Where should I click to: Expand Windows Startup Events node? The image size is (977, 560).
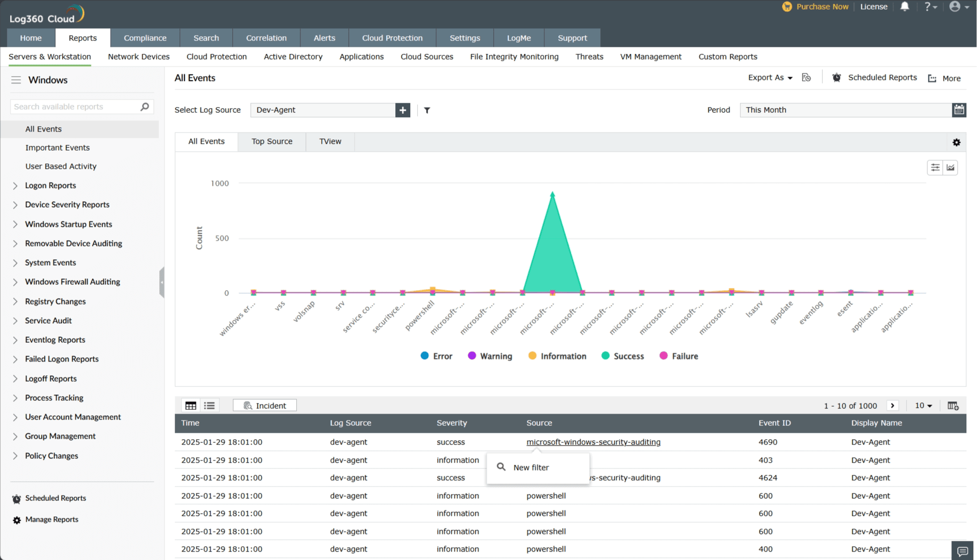[x=15, y=225]
